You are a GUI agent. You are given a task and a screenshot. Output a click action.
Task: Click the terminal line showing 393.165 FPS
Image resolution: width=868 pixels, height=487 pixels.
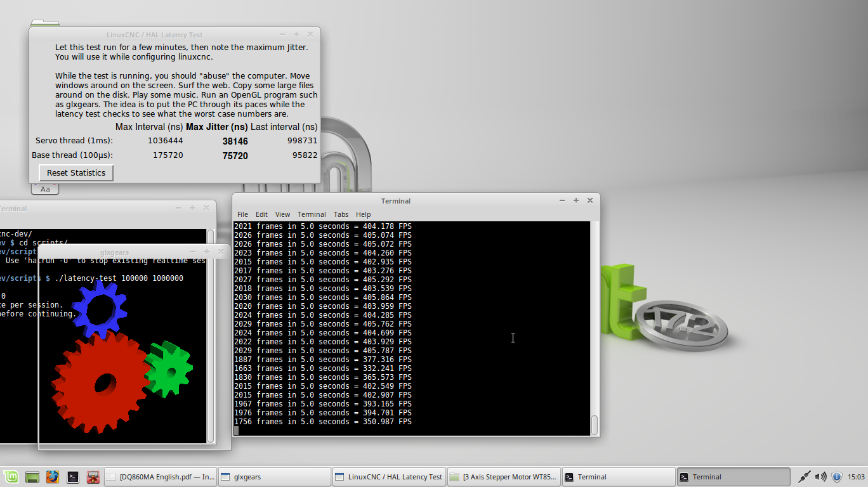pyautogui.click(x=323, y=403)
